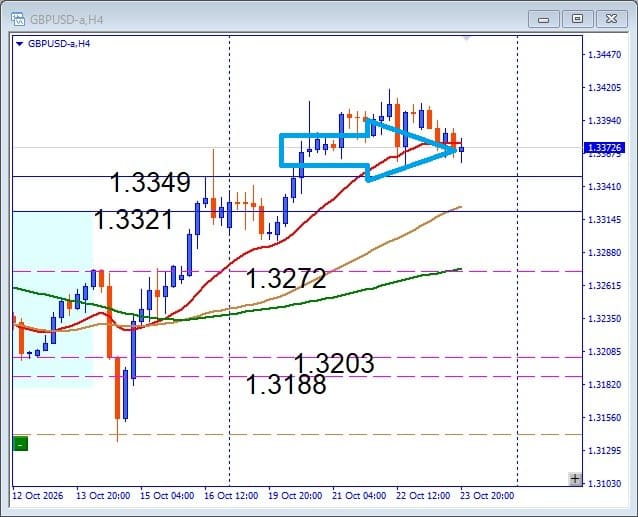This screenshot has height=517, width=638.
Task: Minimize the GBPUSD chart window
Action: [544, 19]
